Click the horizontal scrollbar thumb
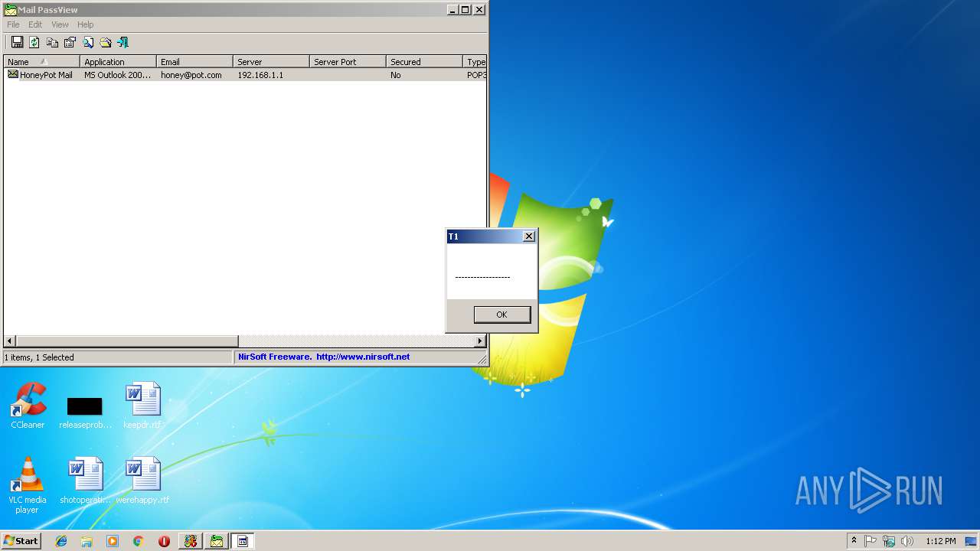Image resolution: width=980 pixels, height=551 pixels. point(127,341)
